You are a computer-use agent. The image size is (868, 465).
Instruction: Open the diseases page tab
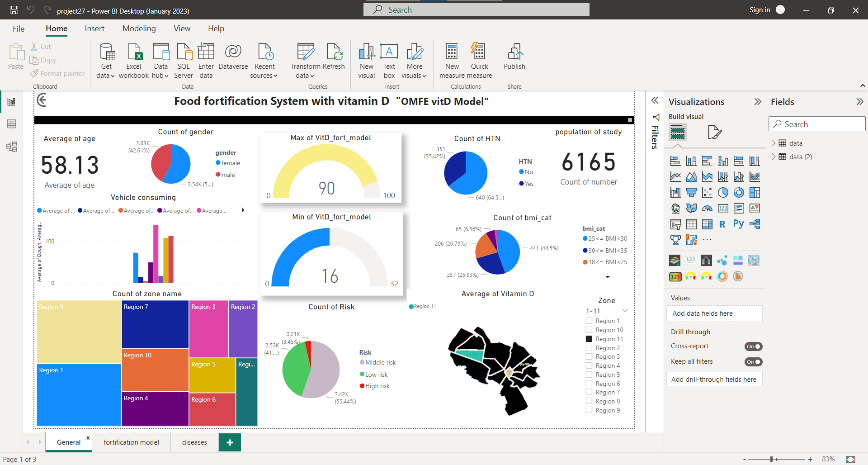coord(194,442)
